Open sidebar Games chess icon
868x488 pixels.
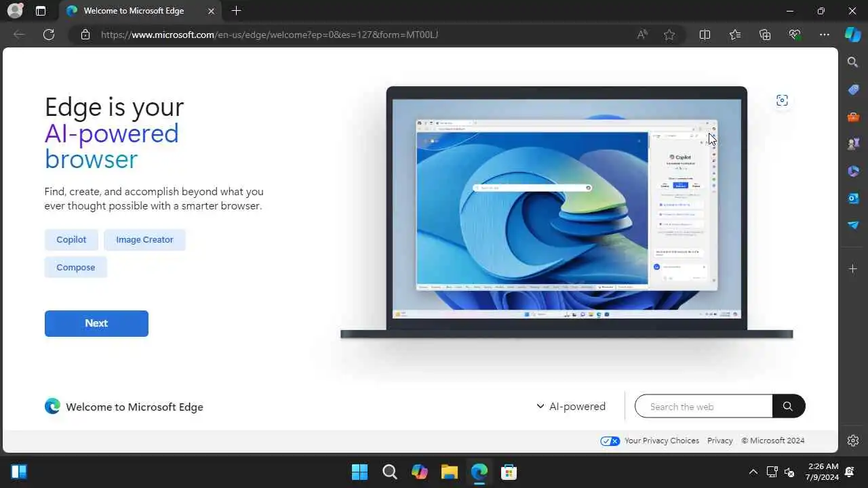click(x=853, y=144)
